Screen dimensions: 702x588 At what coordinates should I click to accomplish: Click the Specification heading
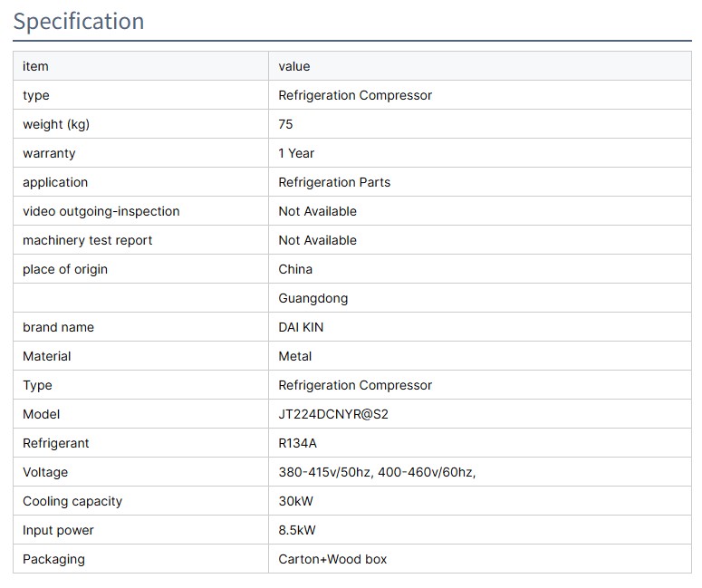pos(79,22)
